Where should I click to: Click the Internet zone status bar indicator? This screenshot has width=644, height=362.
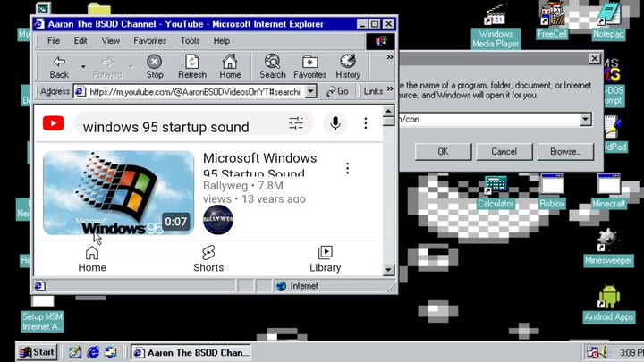point(297,286)
